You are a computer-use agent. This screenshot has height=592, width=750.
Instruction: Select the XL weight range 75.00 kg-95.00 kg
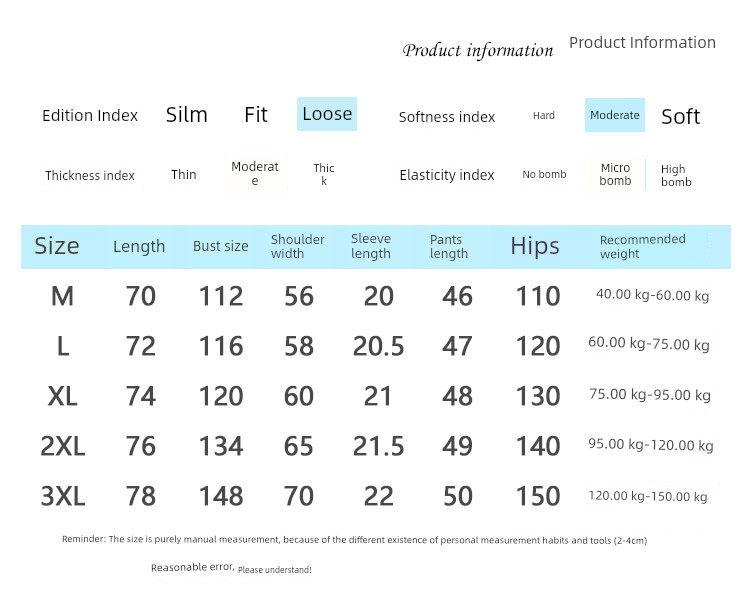tap(650, 395)
